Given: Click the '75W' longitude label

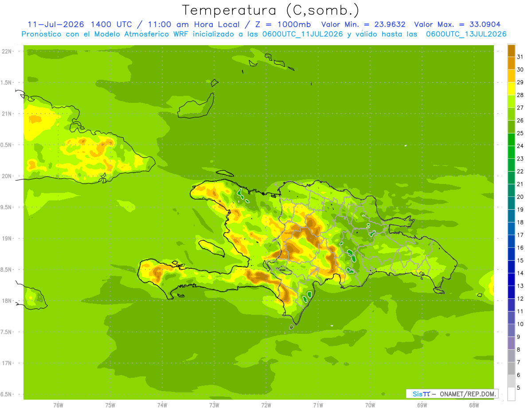Looking at the screenshot, I should (110, 405).
